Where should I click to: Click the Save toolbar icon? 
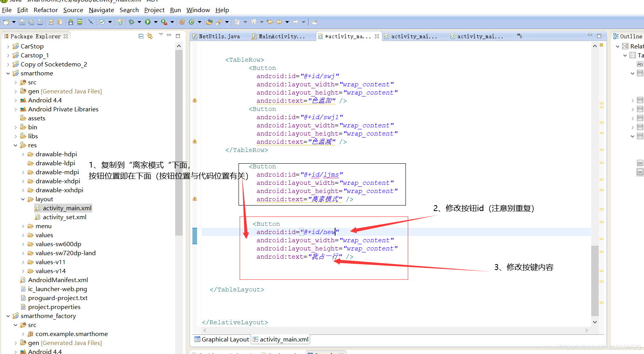coord(22,22)
